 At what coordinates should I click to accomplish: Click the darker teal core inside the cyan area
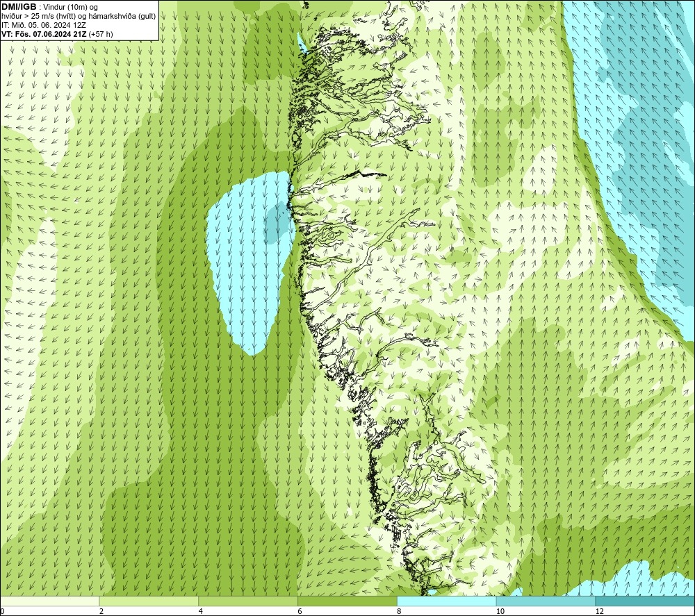pyautogui.click(x=277, y=224)
